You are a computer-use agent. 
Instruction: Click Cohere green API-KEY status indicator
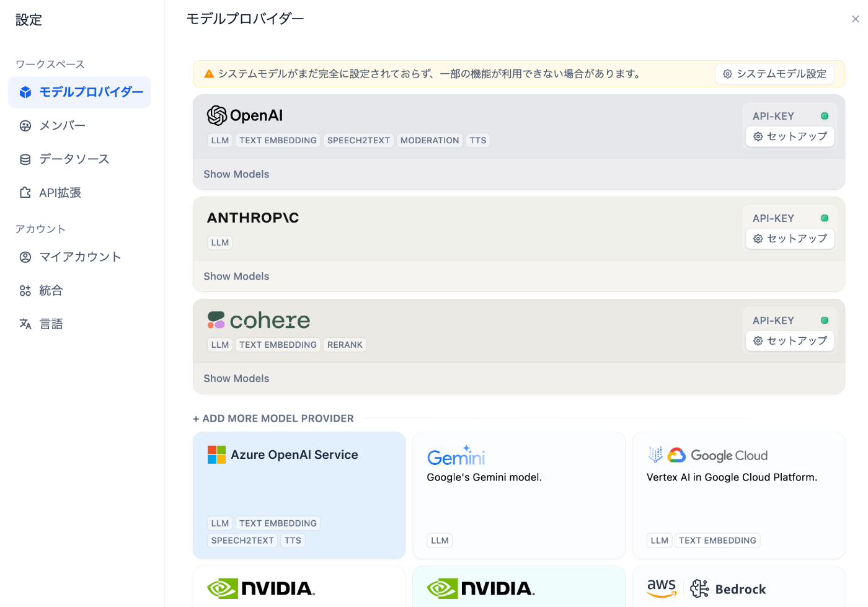(x=825, y=321)
